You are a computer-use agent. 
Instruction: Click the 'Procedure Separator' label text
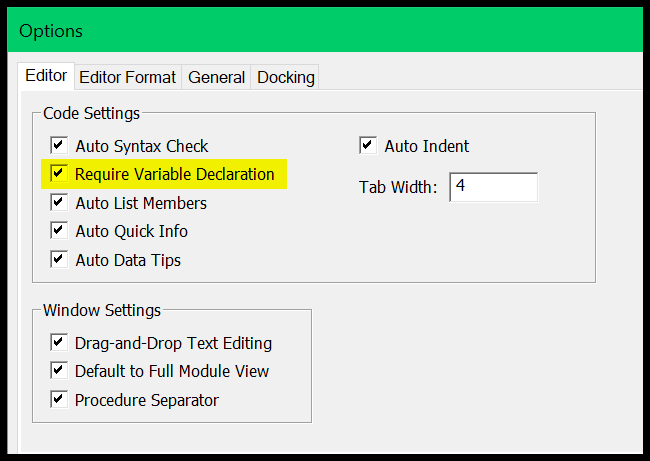click(147, 400)
